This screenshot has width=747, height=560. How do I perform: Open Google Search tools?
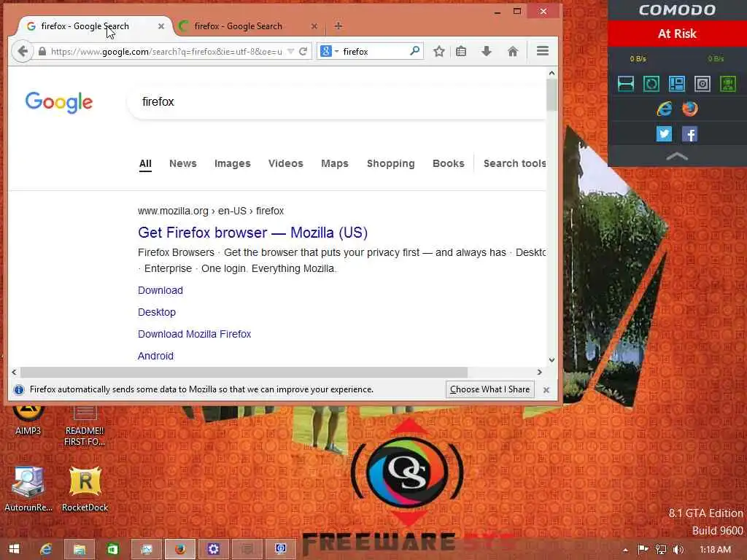pos(514,164)
